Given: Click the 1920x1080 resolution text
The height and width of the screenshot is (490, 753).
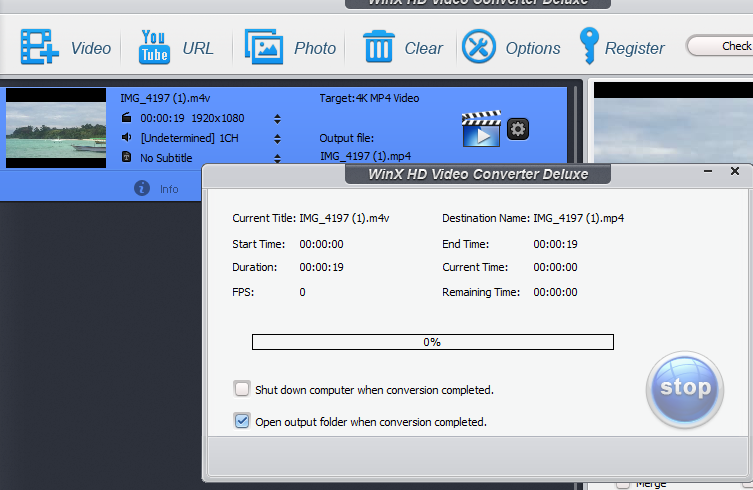Looking at the screenshot, I should (218, 118).
